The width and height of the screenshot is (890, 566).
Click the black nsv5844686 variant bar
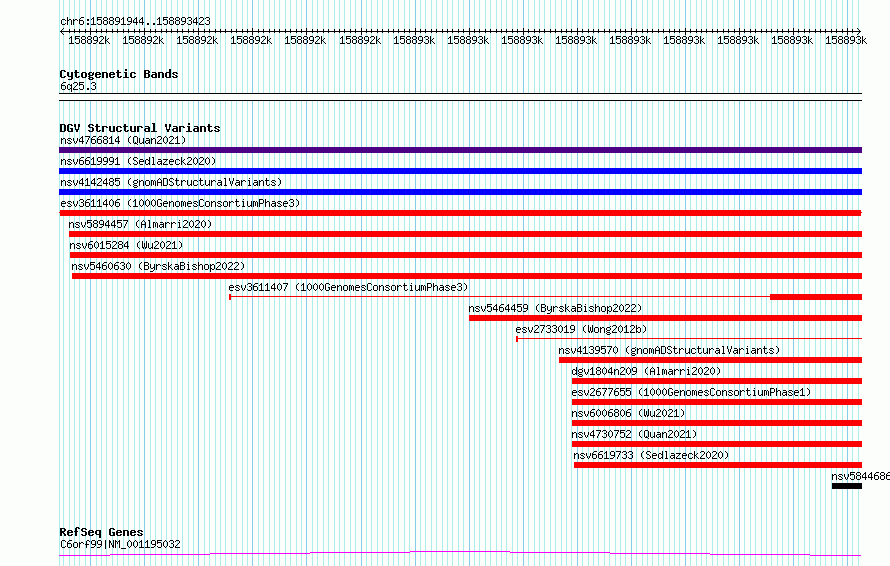click(847, 486)
